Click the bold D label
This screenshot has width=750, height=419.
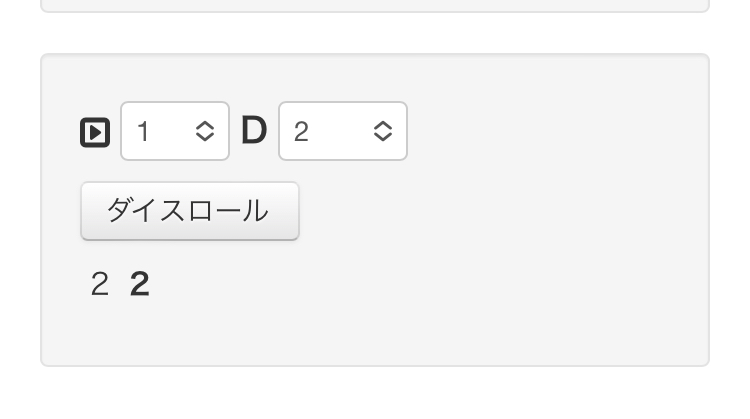coord(254,131)
